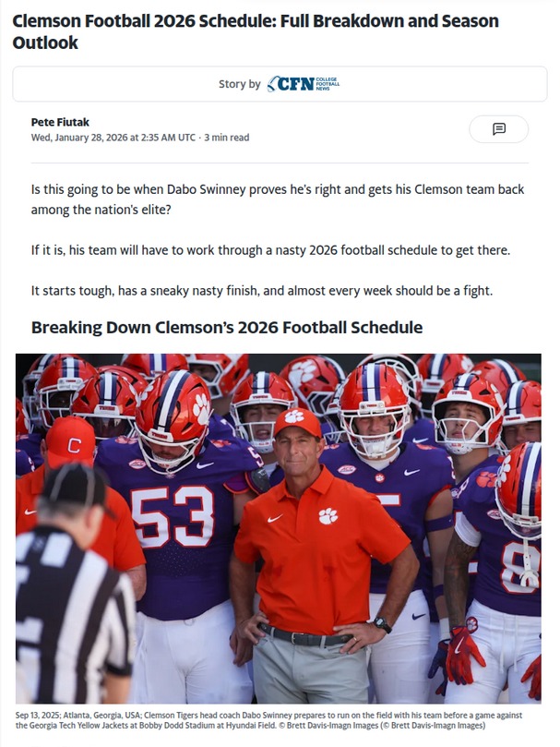Click the paw logo on the coach's orange cap
This screenshot has width=560, height=747.
pos(294,417)
